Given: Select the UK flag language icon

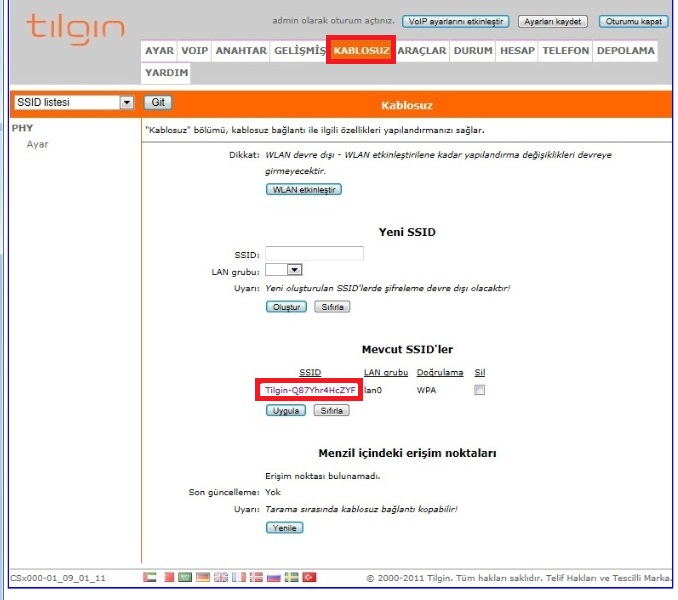Looking at the screenshot, I should (221, 577).
